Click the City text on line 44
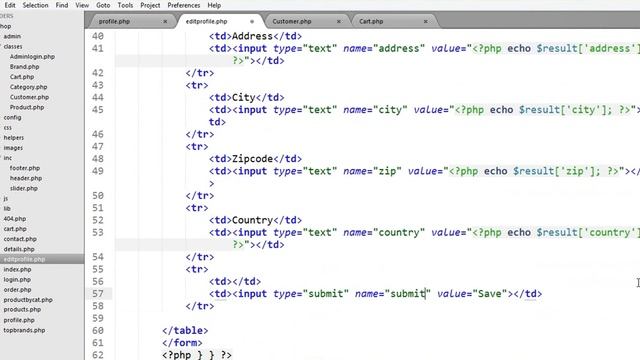Screen dimensions: 640x360 click(243, 98)
